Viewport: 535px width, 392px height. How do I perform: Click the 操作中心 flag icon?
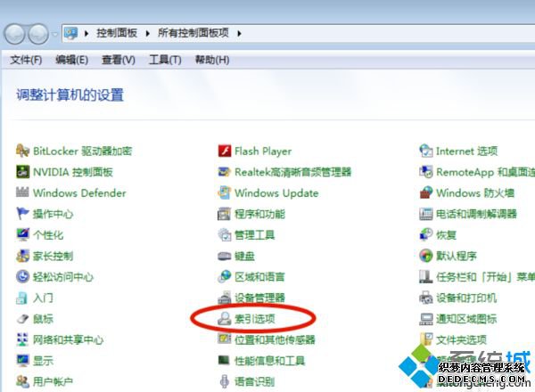pyautogui.click(x=22, y=214)
